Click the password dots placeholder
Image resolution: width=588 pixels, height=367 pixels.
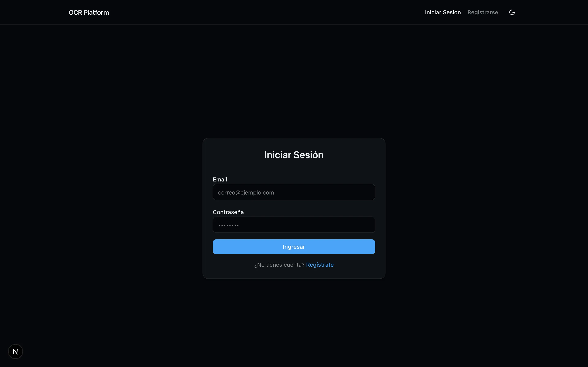click(228, 226)
